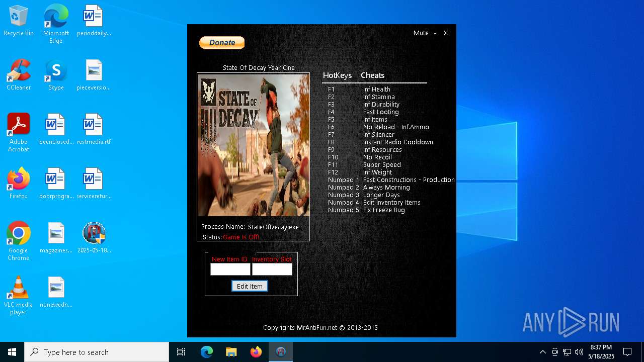Screen dimensions: 644x362
Task: Click the State of Decay cover image
Action: 254,145
